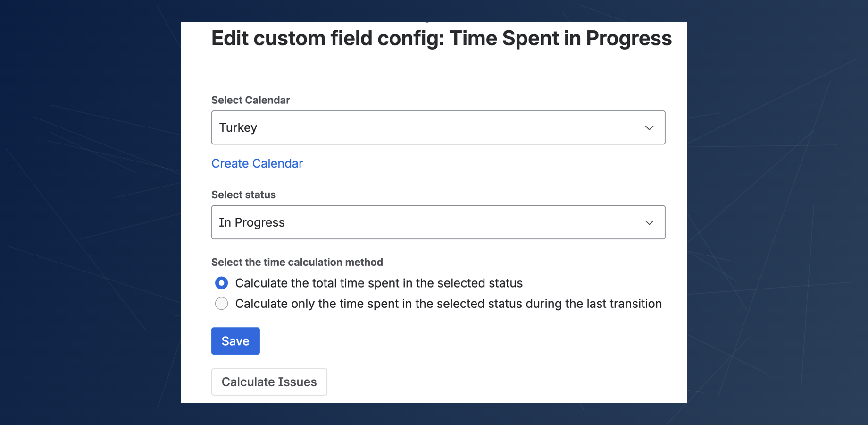The height and width of the screenshot is (425, 868).
Task: Click the Select status label
Action: (243, 195)
